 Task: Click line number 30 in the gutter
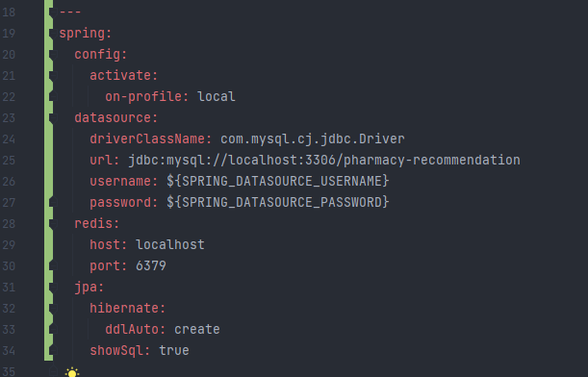(9, 266)
